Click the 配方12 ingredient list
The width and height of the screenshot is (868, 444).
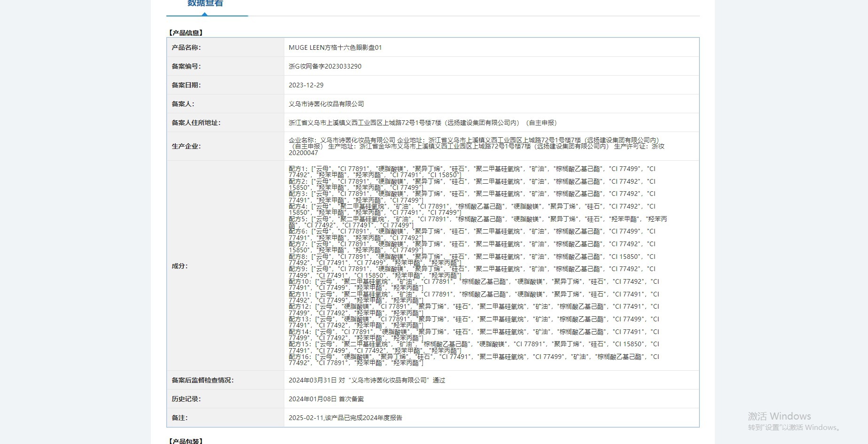point(474,310)
